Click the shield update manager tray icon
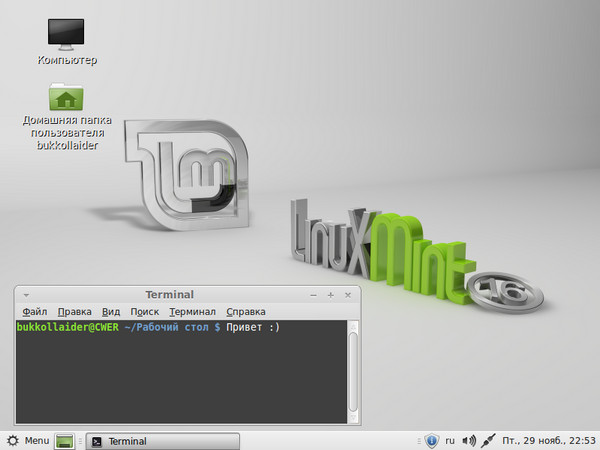 pos(432,441)
